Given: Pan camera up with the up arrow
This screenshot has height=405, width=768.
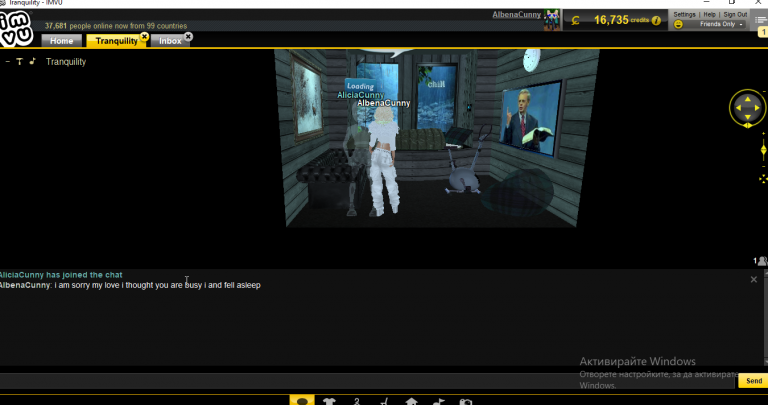Looking at the screenshot, I should [747, 99].
